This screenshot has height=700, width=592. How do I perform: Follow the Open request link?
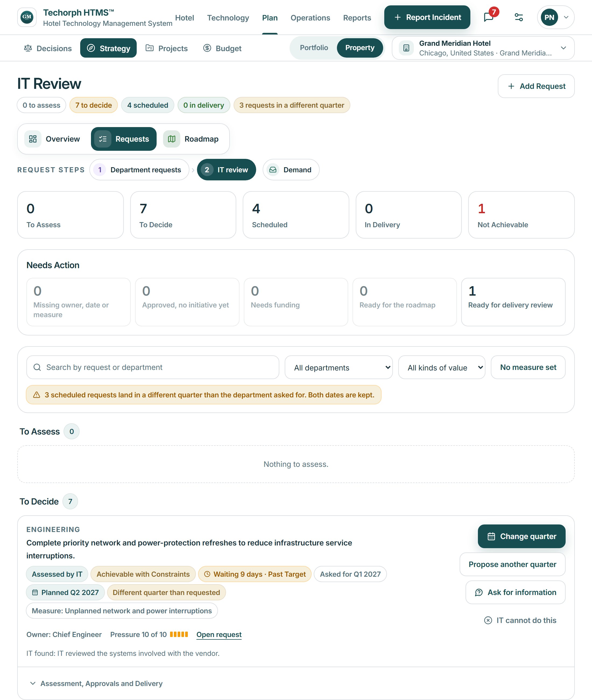pos(219,635)
